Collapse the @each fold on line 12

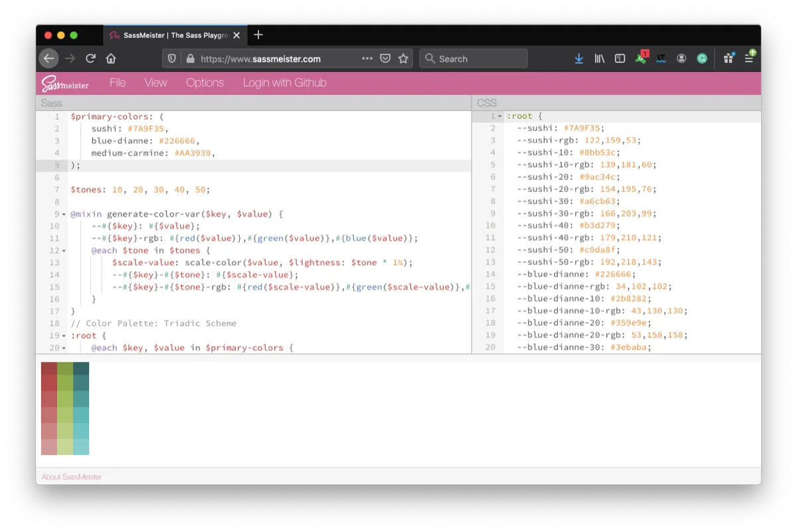64,251
